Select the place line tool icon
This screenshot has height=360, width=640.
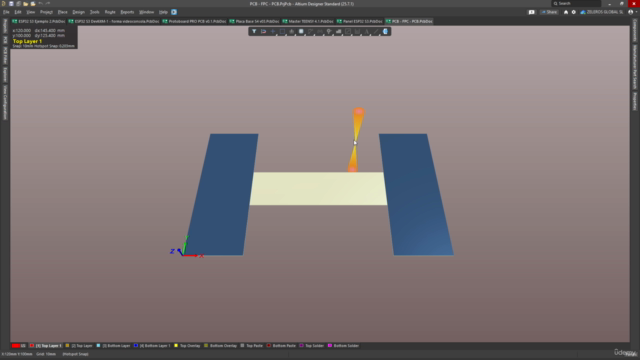coord(376,31)
